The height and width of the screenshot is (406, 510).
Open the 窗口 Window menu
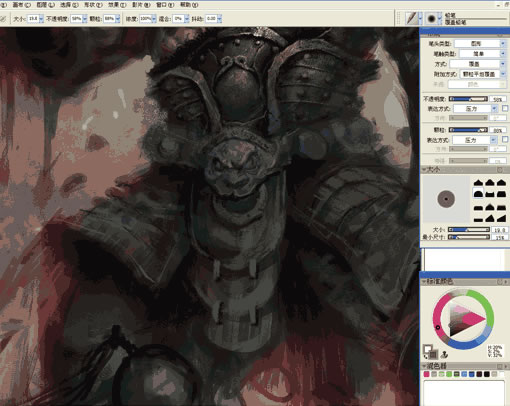[165, 5]
